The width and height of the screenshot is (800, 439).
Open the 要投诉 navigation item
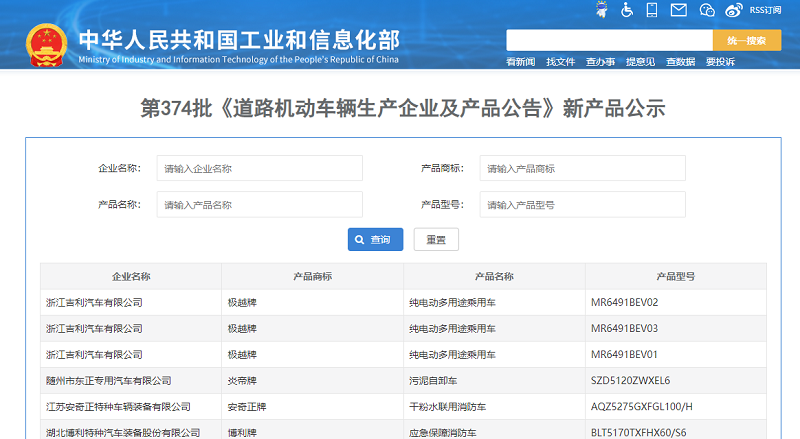[720, 62]
